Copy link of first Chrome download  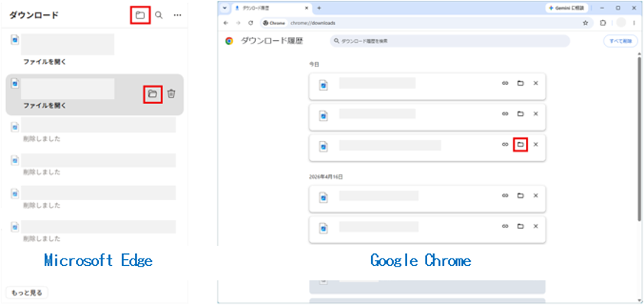[x=505, y=83]
